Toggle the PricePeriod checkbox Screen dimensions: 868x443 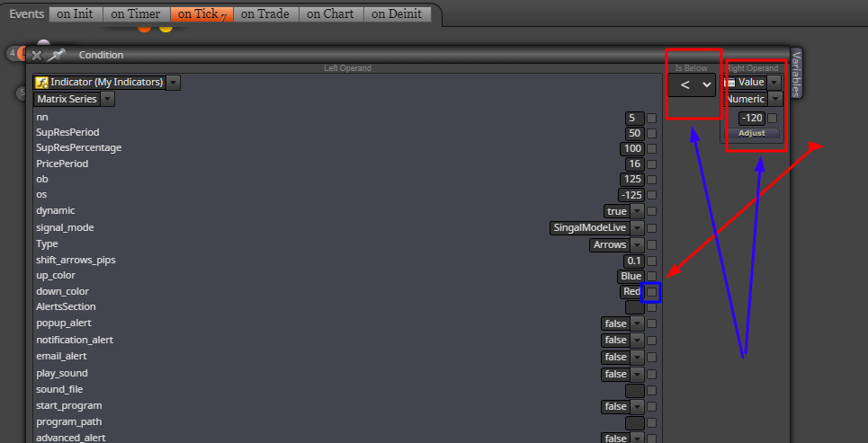click(x=651, y=164)
